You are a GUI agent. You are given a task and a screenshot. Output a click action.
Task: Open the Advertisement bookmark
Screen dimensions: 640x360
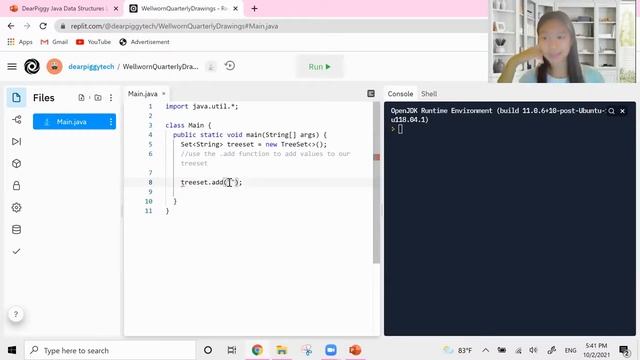[144, 42]
